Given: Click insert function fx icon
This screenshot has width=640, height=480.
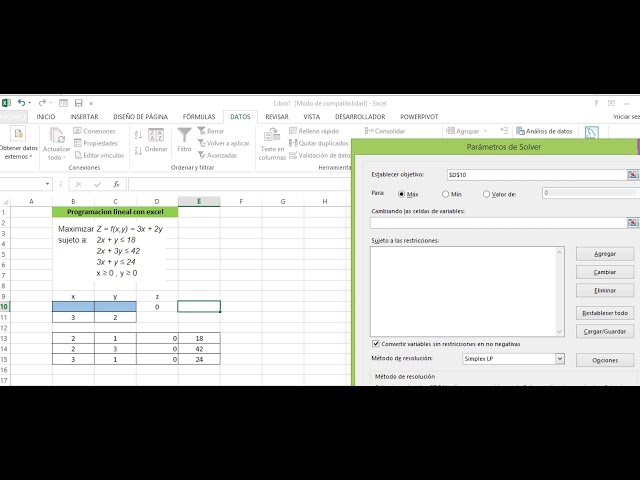Looking at the screenshot, I should click(x=116, y=184).
